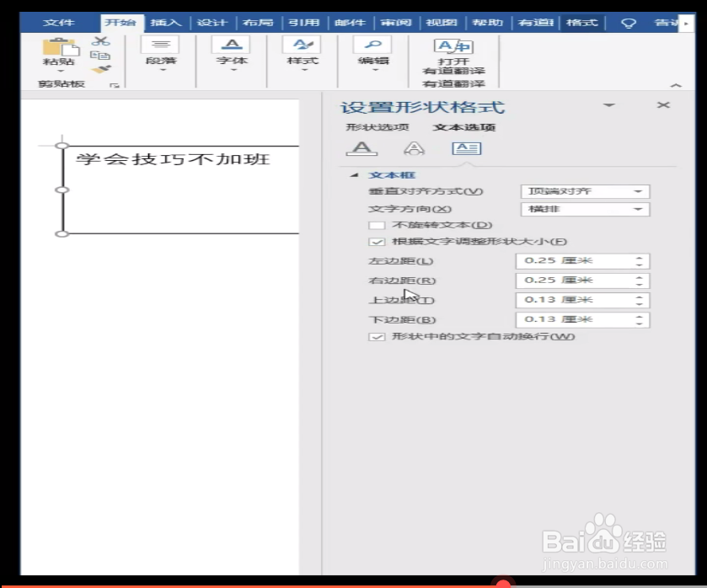The width and height of the screenshot is (707, 588).
Task: Open Youdao Translate (打开有道翻译) icon
Action: [x=453, y=46]
